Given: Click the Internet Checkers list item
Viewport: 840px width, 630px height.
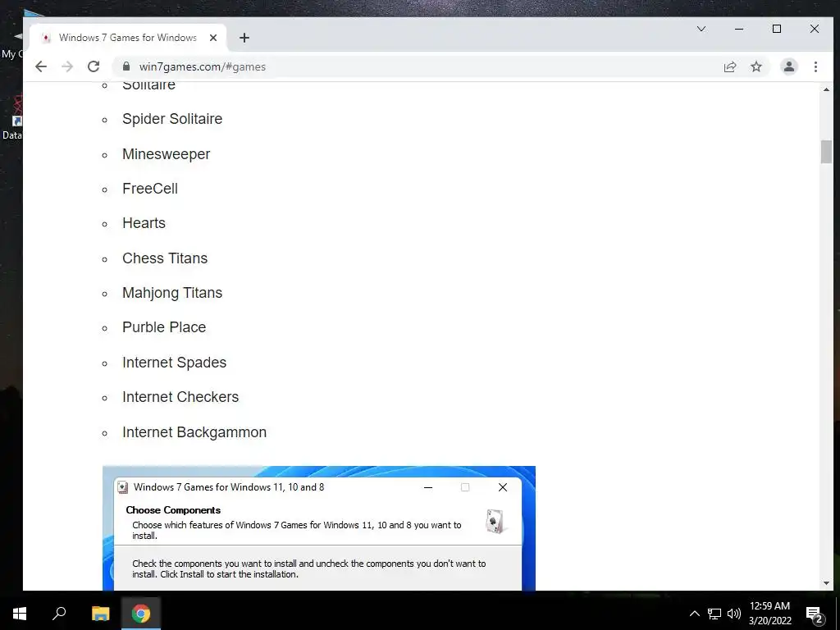Looking at the screenshot, I should [x=180, y=397].
